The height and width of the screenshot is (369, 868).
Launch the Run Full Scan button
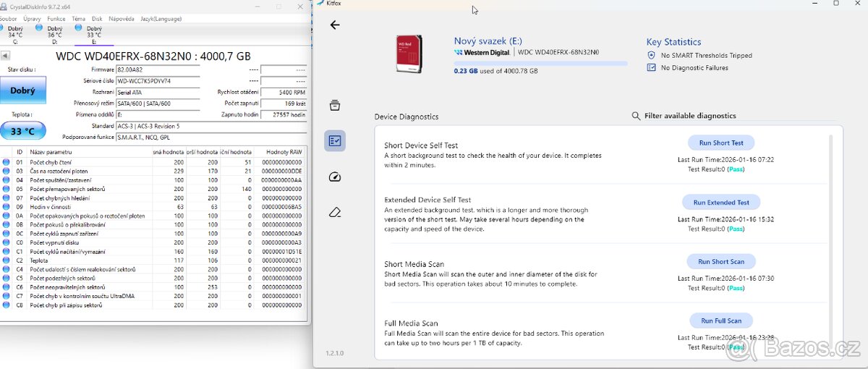pos(720,321)
